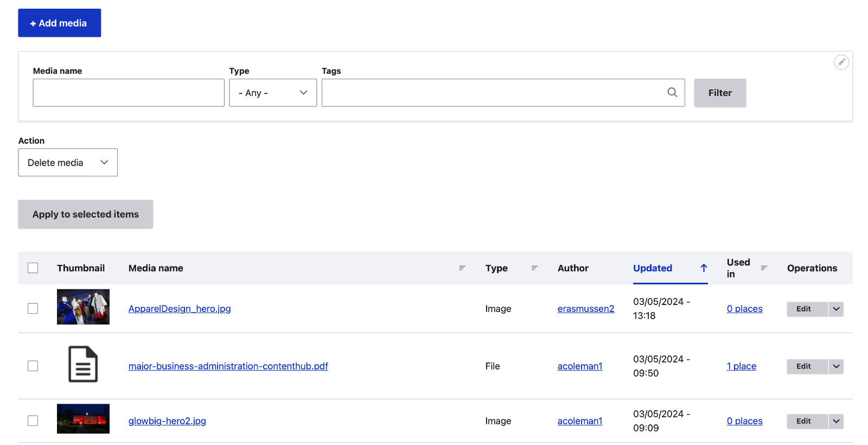The height and width of the screenshot is (445, 868).
Task: Click the search magnifier icon in Tags field
Action: coord(672,92)
